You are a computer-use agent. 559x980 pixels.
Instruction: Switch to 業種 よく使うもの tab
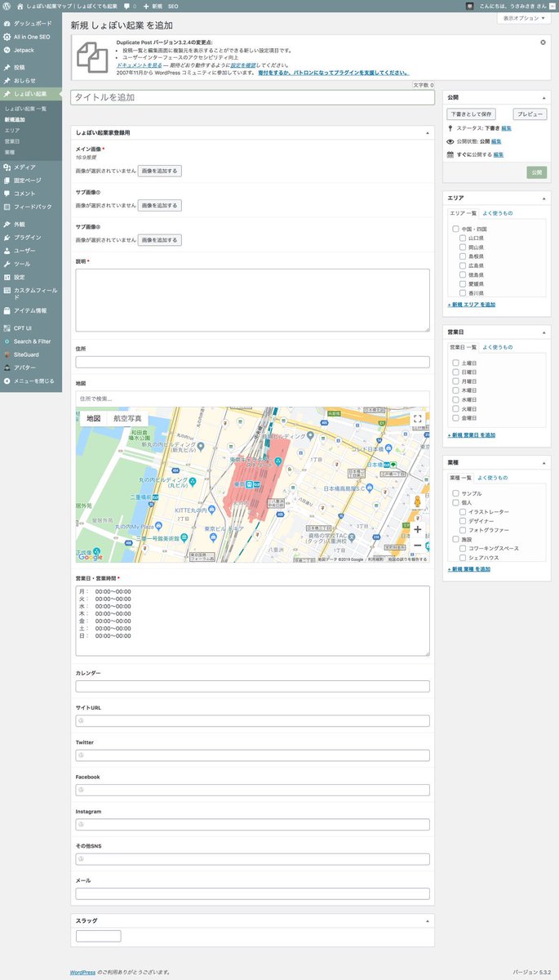click(493, 478)
